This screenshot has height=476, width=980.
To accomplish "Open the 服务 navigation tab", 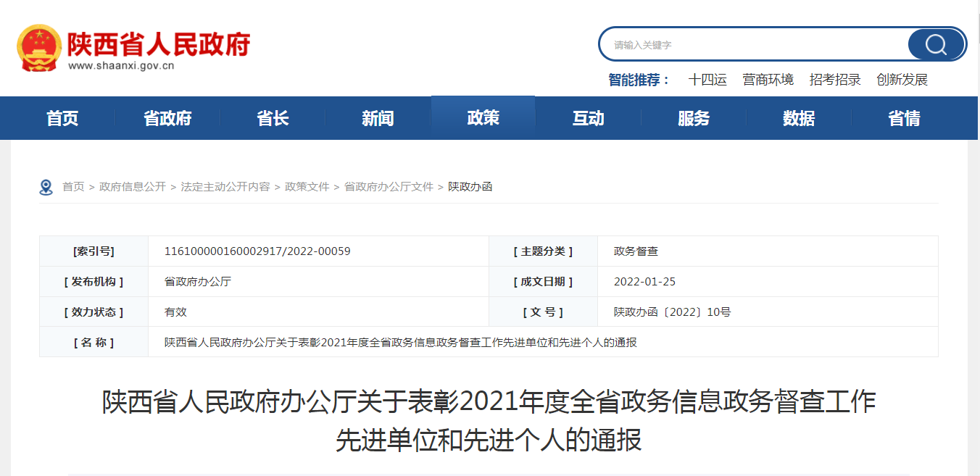I will coord(694,118).
